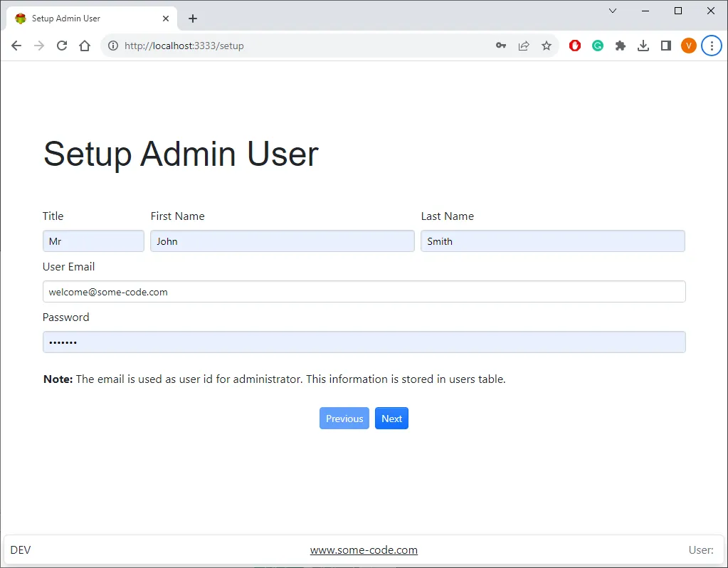Open the browser extensions puzzle icon
This screenshot has width=728, height=568.
click(620, 45)
